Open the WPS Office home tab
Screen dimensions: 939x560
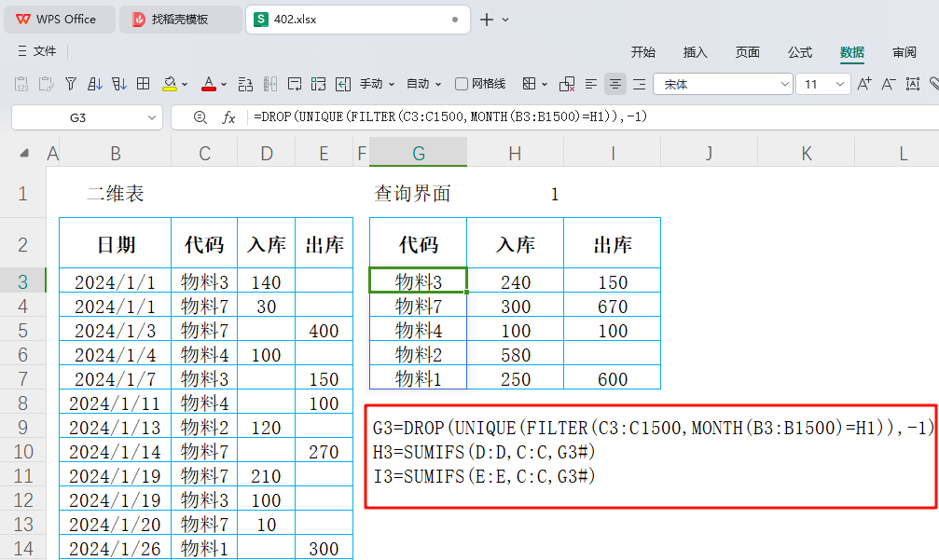pyautogui.click(x=58, y=20)
